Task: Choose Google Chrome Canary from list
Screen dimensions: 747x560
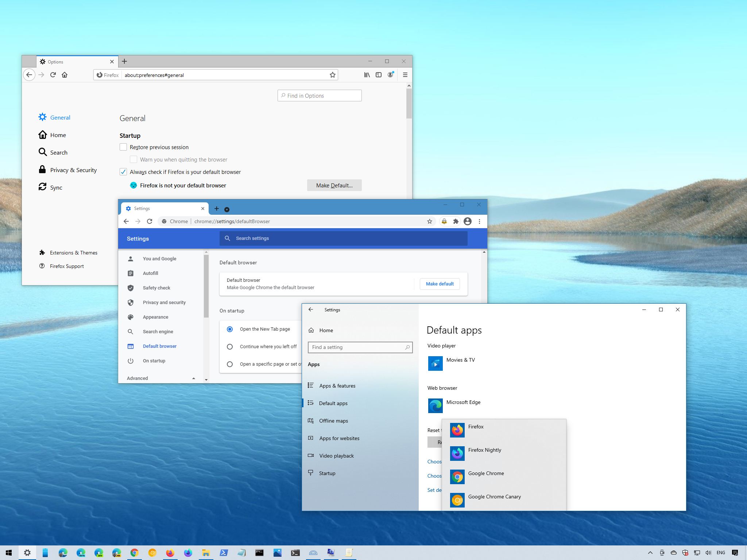Action: point(504,500)
